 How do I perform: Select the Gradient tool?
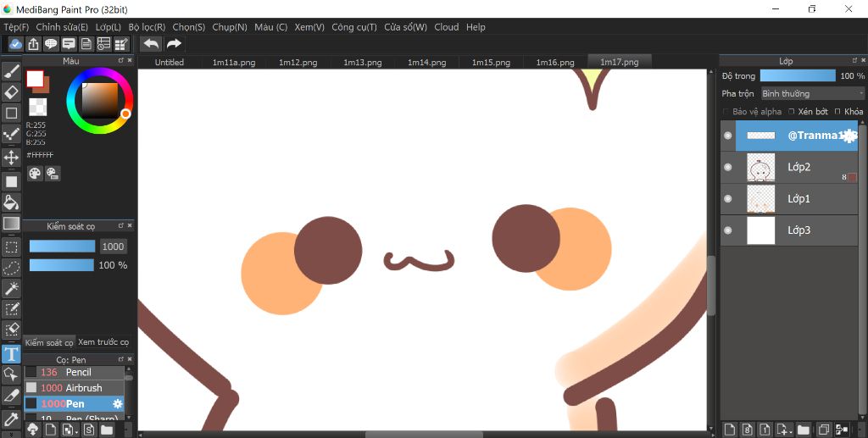click(11, 224)
